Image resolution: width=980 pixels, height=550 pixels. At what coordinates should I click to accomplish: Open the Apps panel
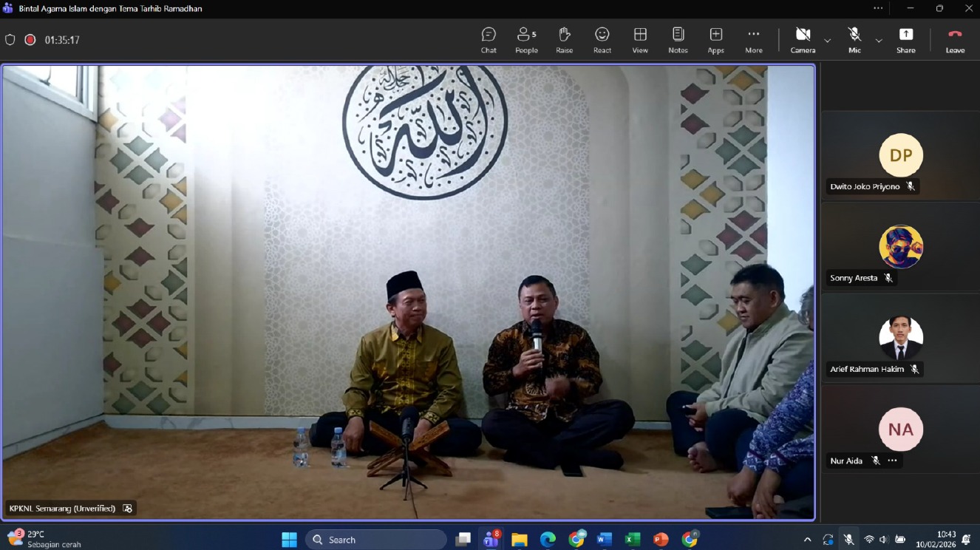click(x=715, y=40)
